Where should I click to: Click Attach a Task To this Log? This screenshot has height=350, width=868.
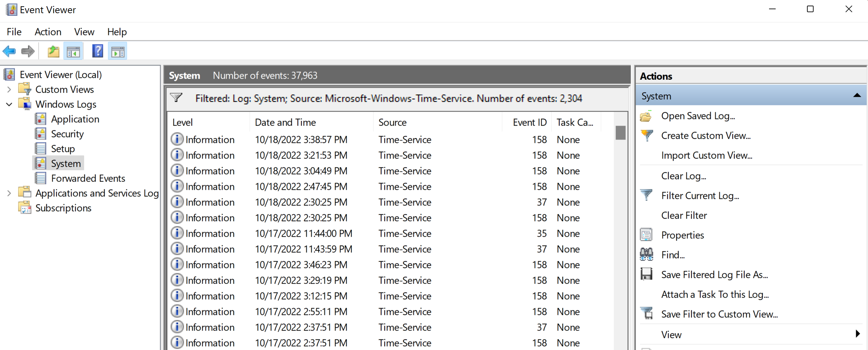[714, 294]
